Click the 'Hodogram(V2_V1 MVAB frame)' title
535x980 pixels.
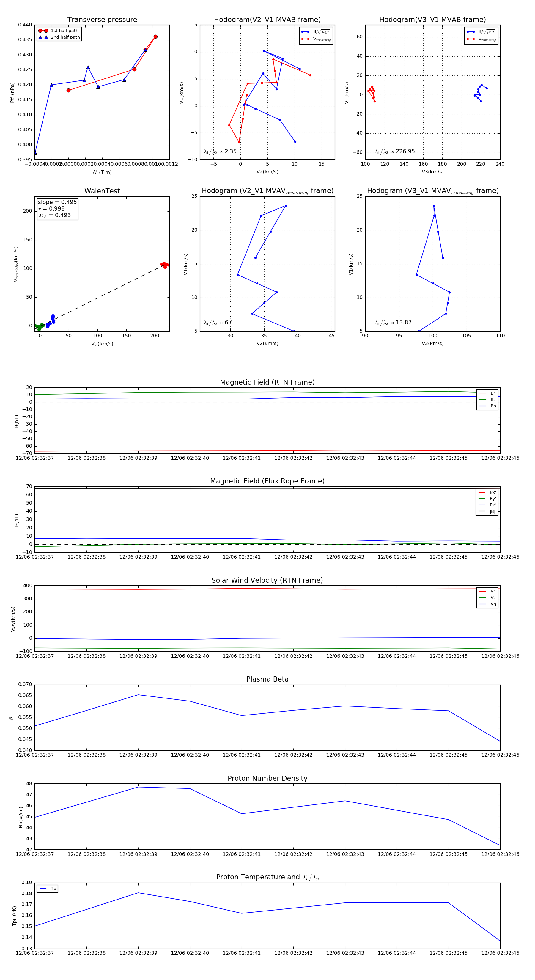(267, 20)
